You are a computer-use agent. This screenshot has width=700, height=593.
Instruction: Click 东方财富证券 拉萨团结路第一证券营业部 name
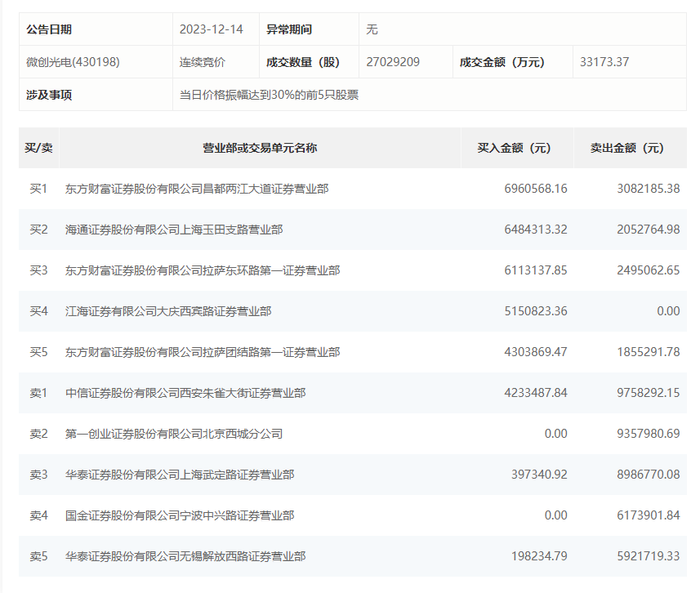point(203,352)
